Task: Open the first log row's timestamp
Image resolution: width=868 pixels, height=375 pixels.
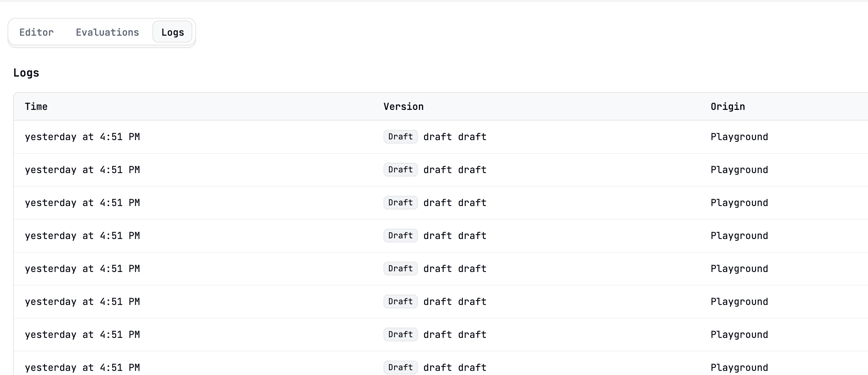Action: click(x=82, y=137)
